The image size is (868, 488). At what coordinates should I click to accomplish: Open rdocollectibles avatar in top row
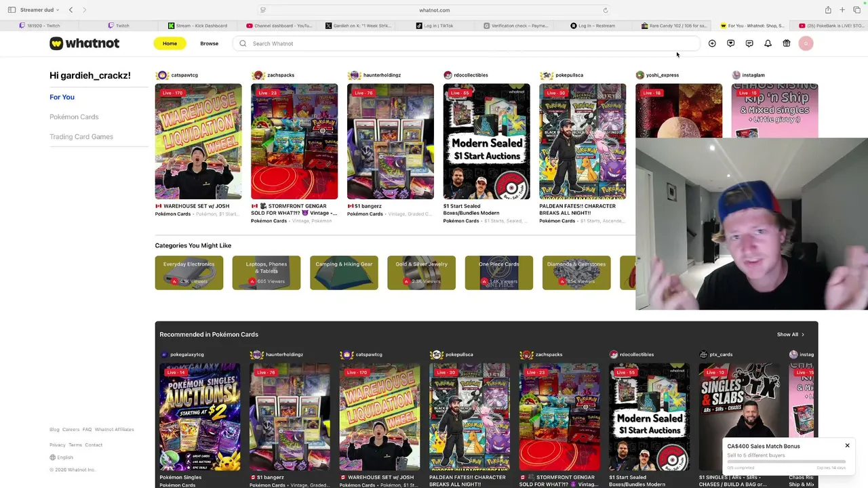448,75
